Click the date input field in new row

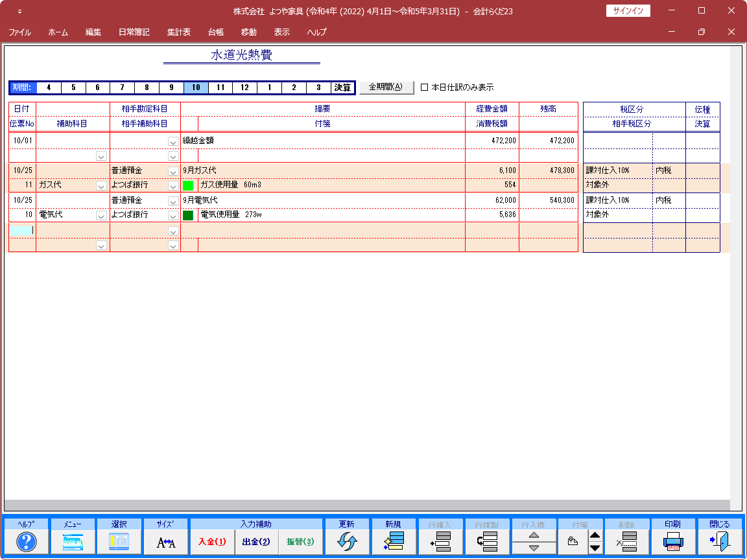[22, 231]
